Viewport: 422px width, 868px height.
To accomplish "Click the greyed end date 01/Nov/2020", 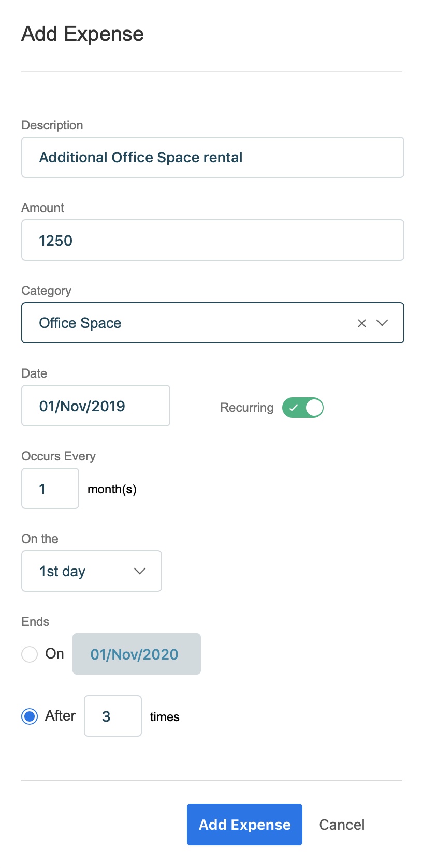I will coord(137,654).
